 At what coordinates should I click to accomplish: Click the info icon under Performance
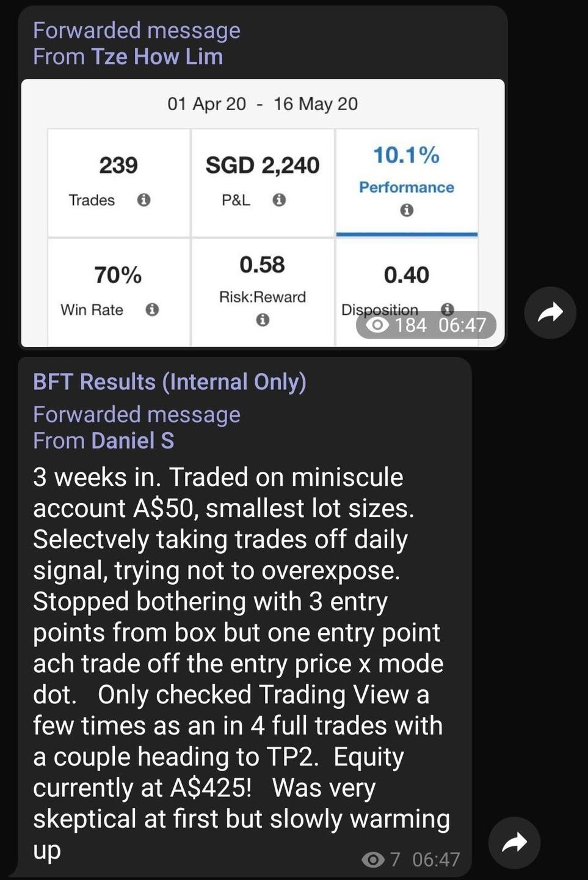407,210
